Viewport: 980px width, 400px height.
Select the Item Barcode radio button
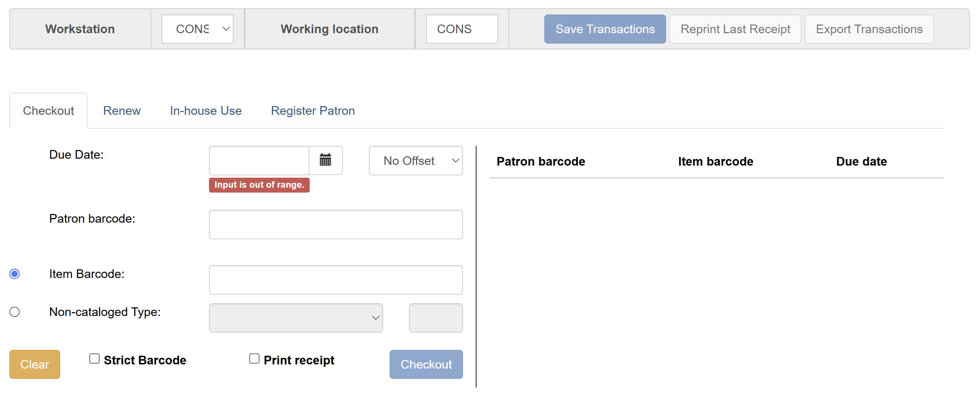(x=15, y=274)
